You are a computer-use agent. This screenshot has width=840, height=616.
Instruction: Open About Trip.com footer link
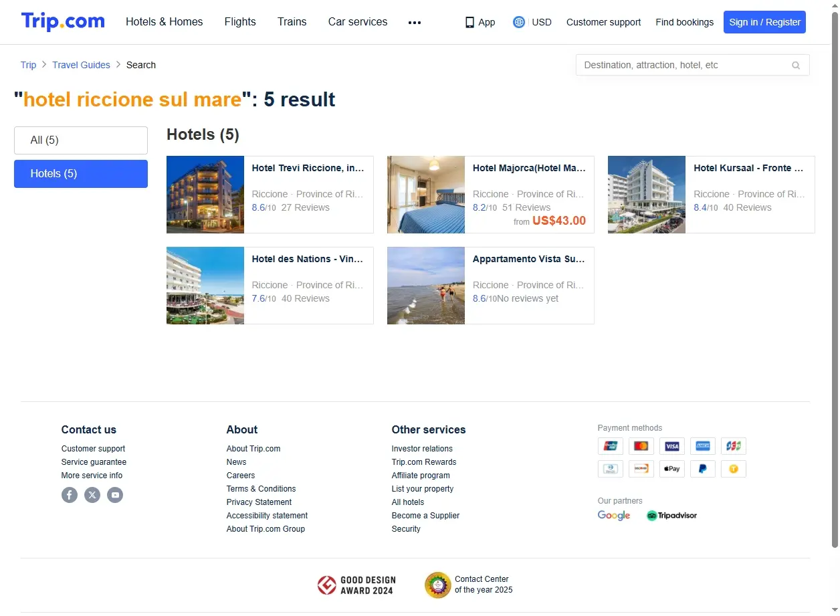coord(253,449)
